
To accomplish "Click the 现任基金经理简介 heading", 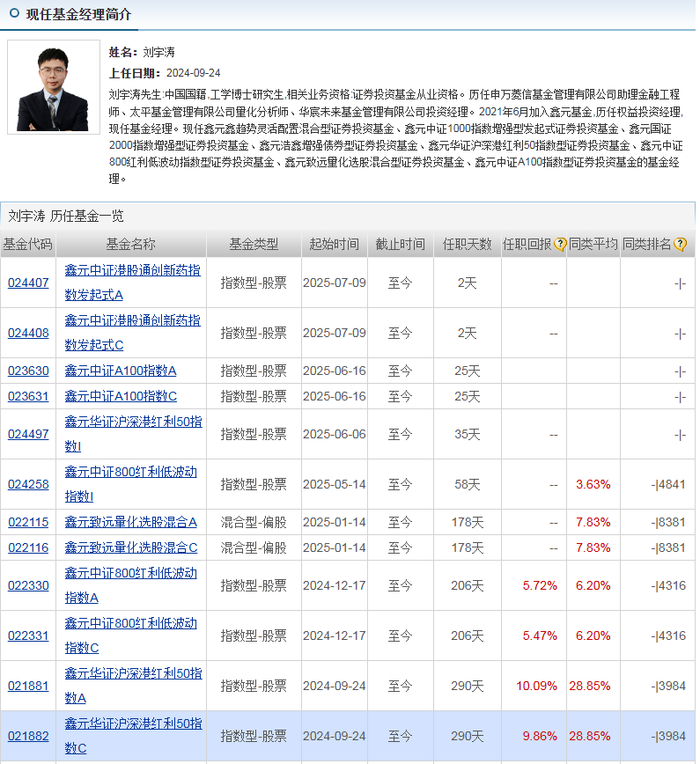I will pos(78,14).
